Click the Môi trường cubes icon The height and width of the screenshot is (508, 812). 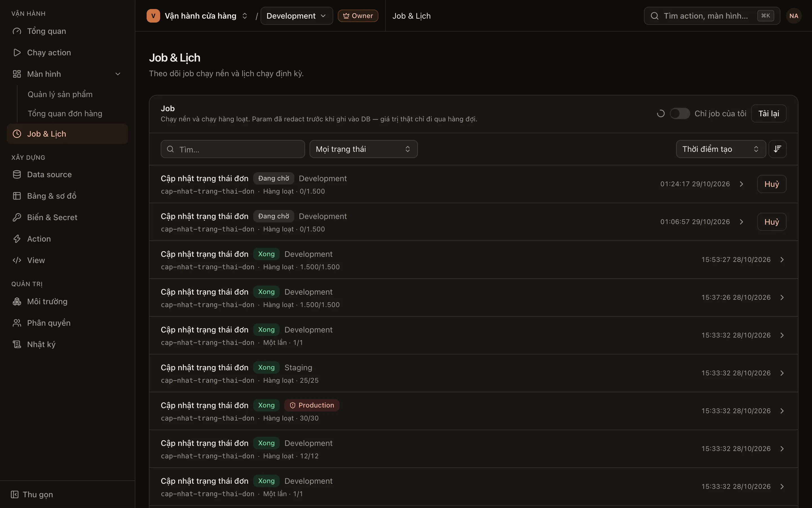click(x=17, y=301)
